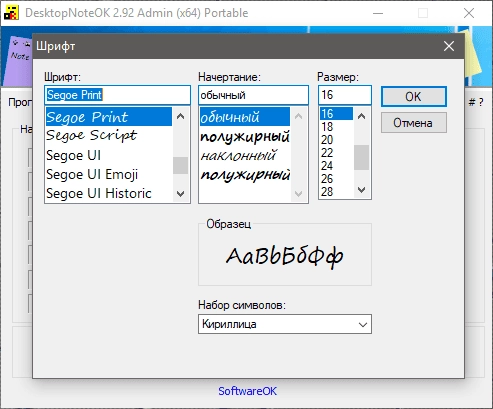Click the DesktopNoteOK app icon in title bar

[11, 13]
